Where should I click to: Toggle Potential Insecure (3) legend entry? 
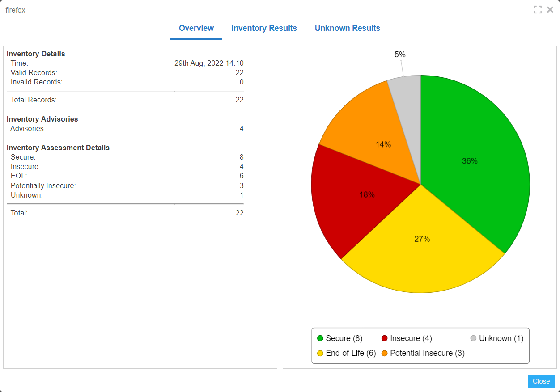pyautogui.click(x=423, y=353)
